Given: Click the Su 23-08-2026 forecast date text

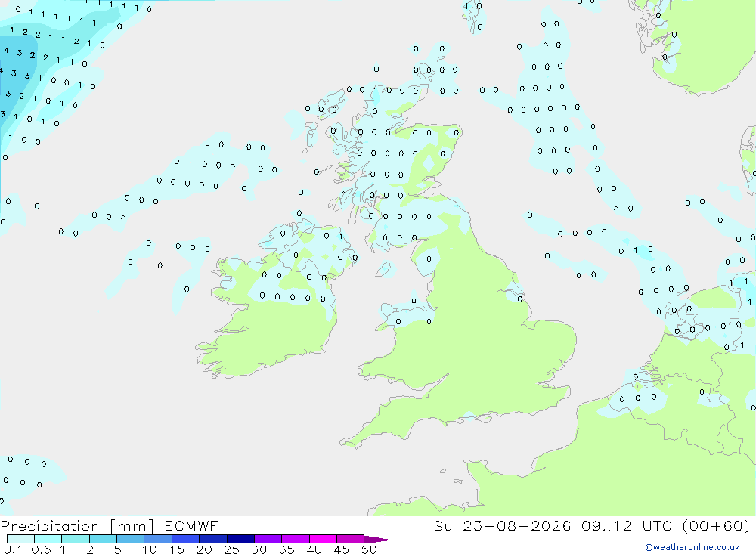Looking at the screenshot, I should point(503,525).
